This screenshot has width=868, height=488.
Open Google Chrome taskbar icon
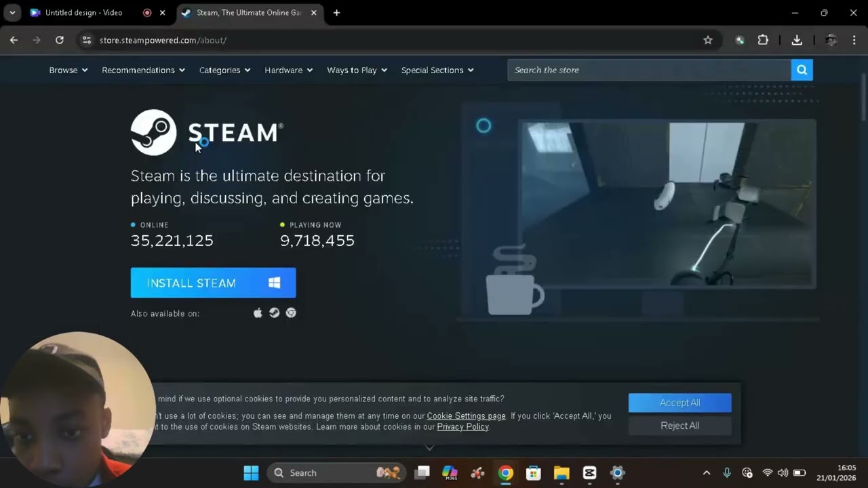pyautogui.click(x=505, y=473)
